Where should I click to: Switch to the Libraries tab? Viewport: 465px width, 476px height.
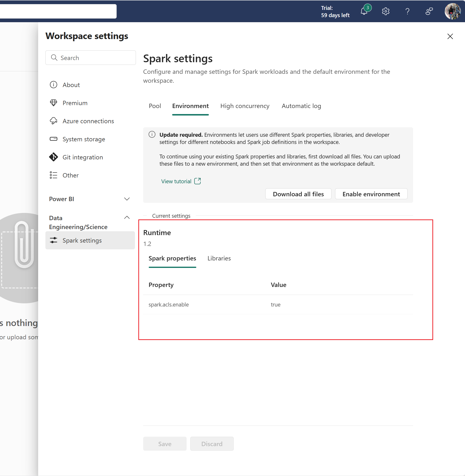219,258
